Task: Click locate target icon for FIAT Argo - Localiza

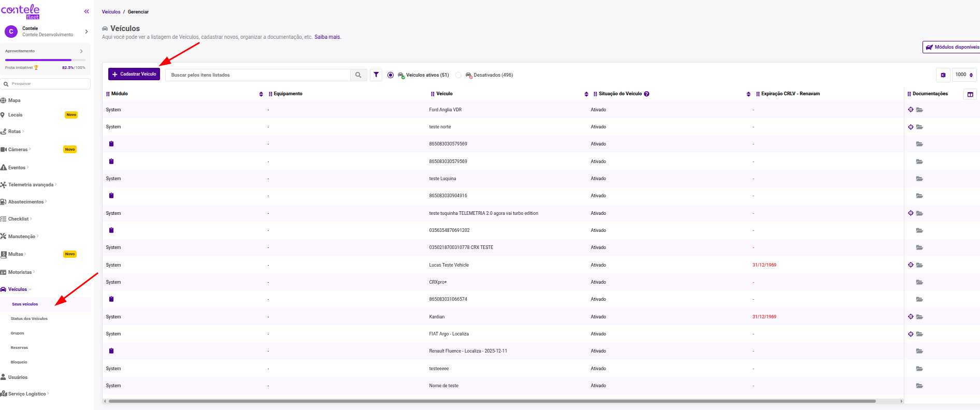Action: [911, 334]
